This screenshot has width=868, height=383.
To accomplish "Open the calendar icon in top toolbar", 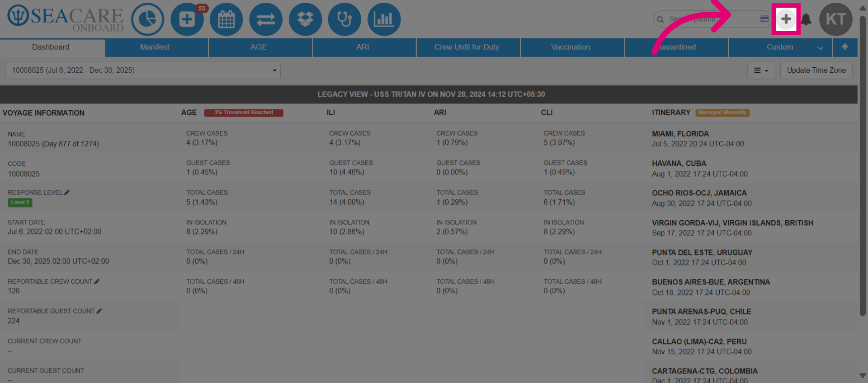I will tap(226, 19).
